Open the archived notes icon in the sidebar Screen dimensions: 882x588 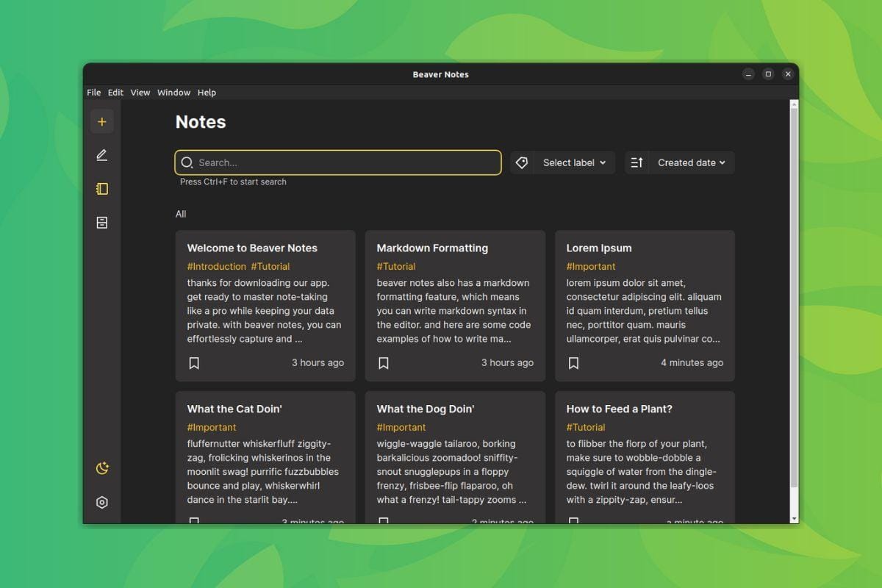102,222
